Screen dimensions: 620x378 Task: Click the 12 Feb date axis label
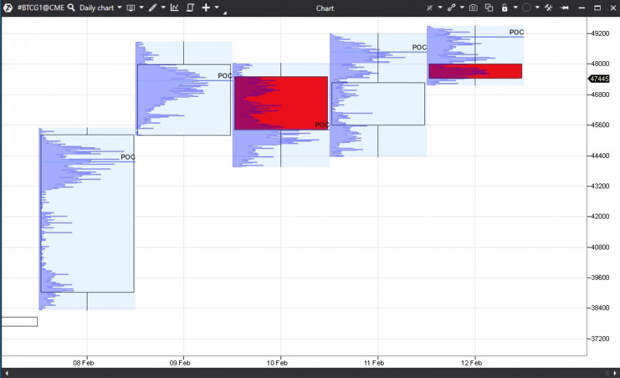471,363
